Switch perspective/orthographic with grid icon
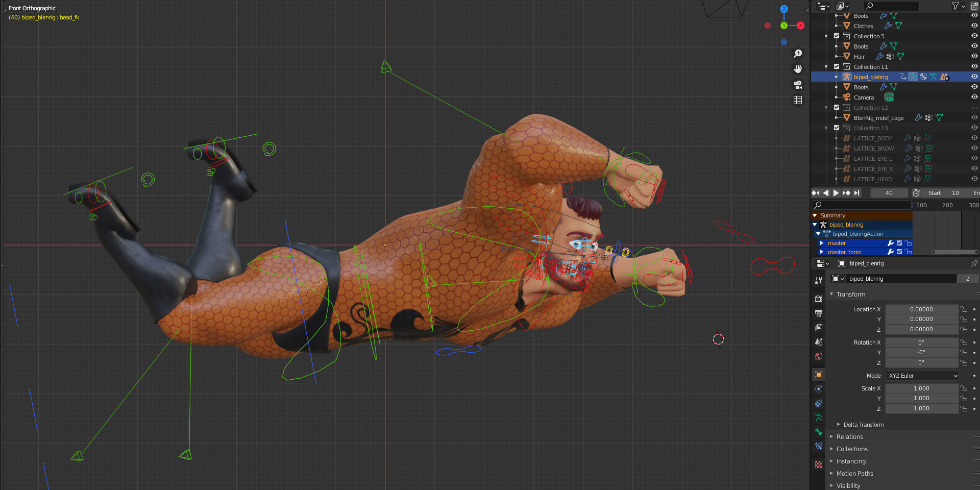The width and height of the screenshot is (980, 490). [x=798, y=100]
